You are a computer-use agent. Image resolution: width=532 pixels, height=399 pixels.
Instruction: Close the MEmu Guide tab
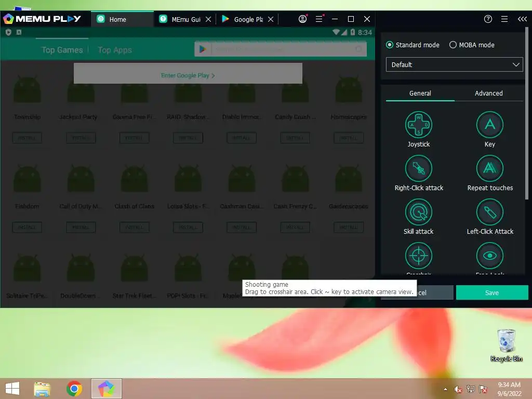(208, 19)
